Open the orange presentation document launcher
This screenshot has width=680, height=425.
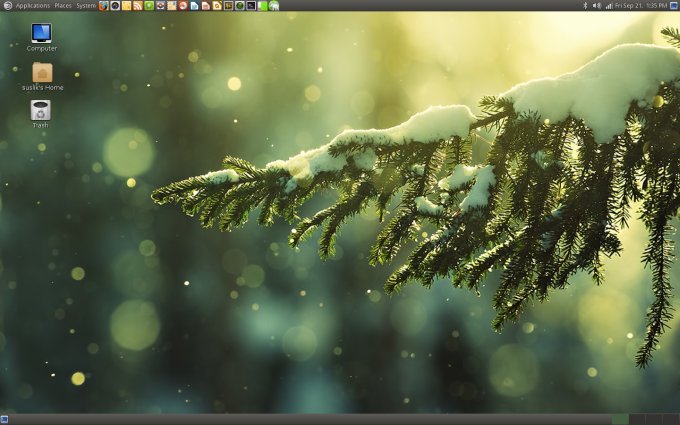(206, 6)
